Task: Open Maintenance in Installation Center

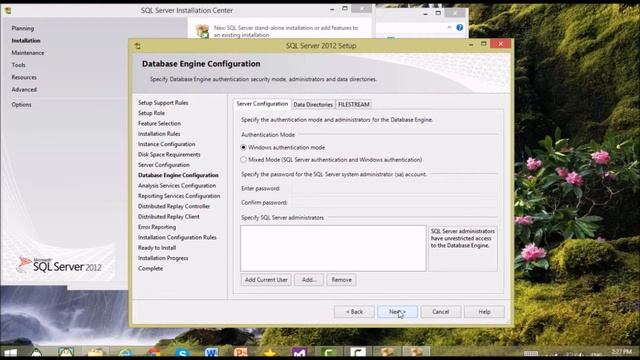Action: [x=28, y=53]
